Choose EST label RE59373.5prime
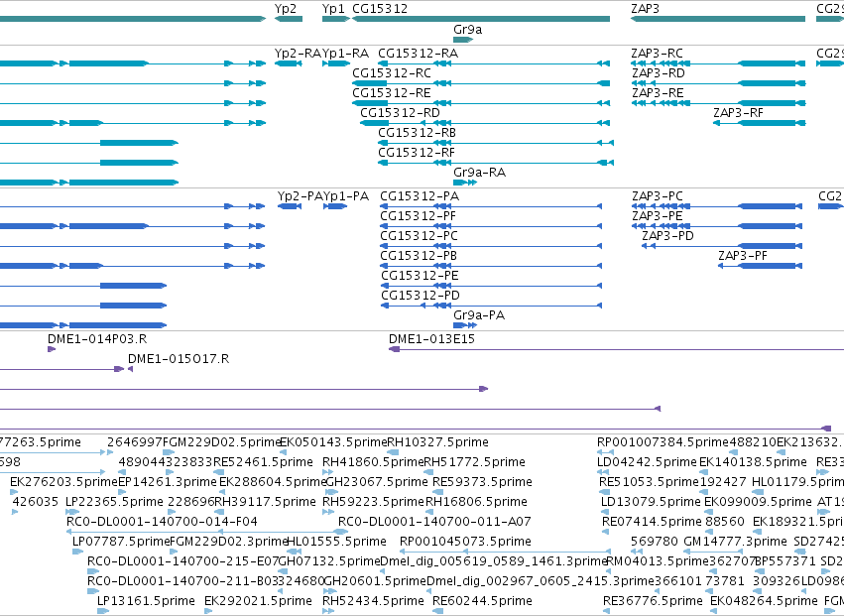This screenshot has width=844, height=616. (x=482, y=481)
